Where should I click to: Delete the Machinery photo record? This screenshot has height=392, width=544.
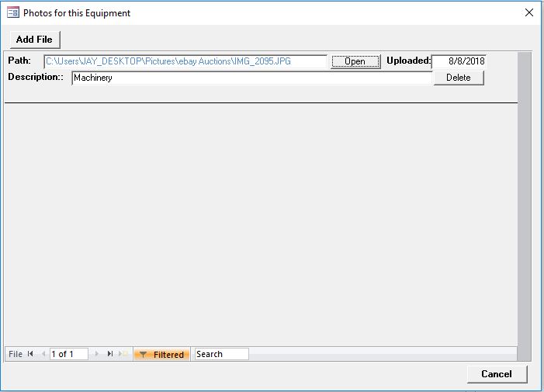[x=459, y=78]
